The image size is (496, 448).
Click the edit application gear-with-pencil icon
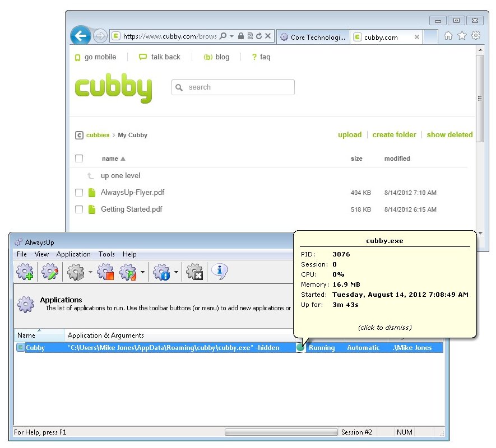tap(50, 272)
